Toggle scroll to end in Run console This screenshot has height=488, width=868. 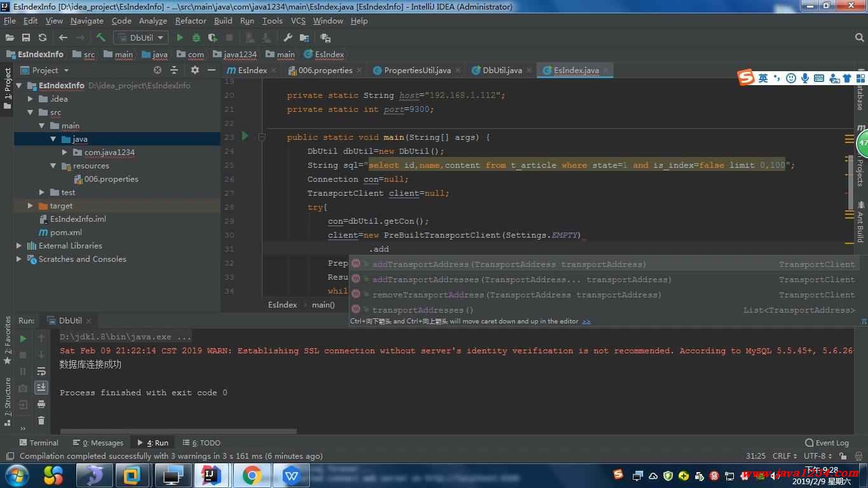[41, 387]
